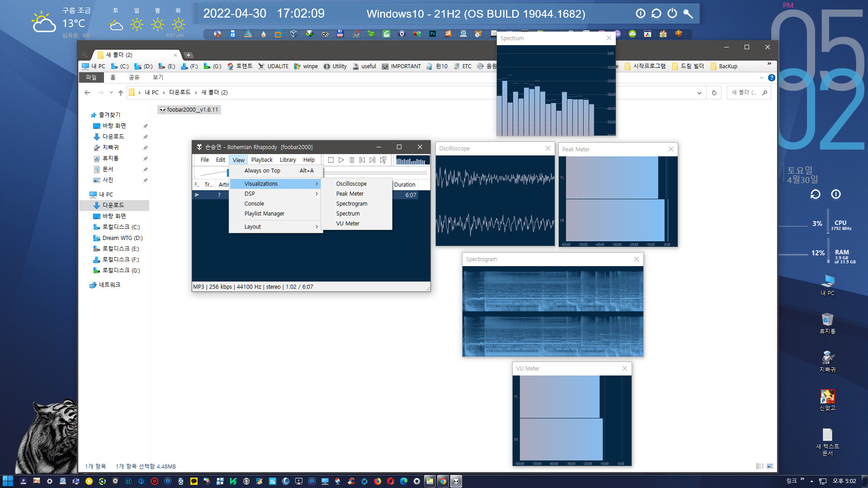Image resolution: width=868 pixels, height=488 pixels.
Task: Close the Peak Meter window
Action: pos(671,149)
